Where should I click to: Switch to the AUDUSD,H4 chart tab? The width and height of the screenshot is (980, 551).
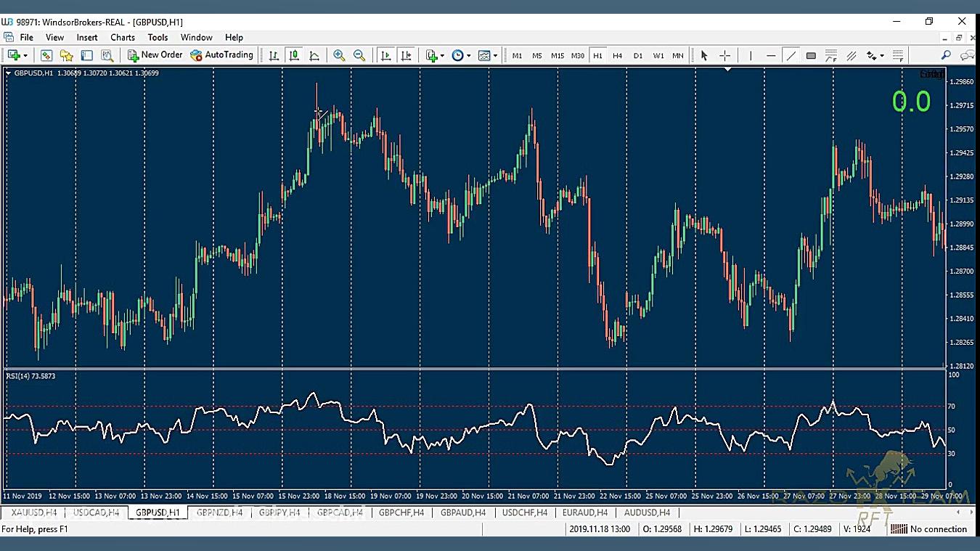647,513
